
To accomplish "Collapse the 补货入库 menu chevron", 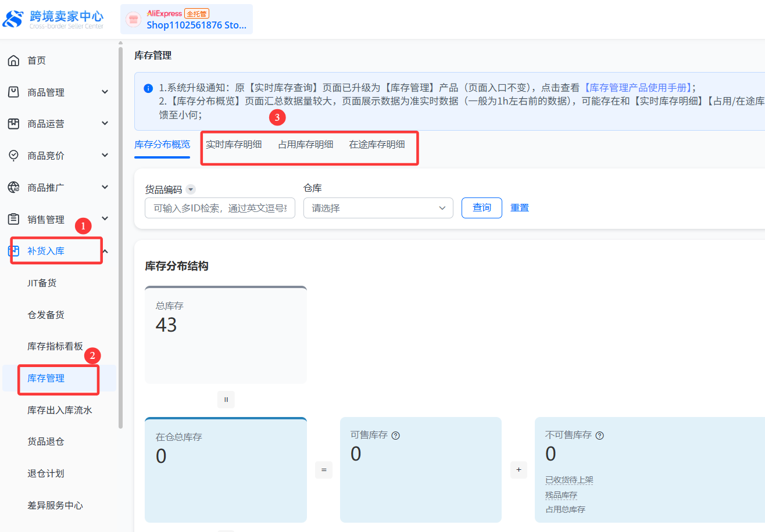I will 105,251.
